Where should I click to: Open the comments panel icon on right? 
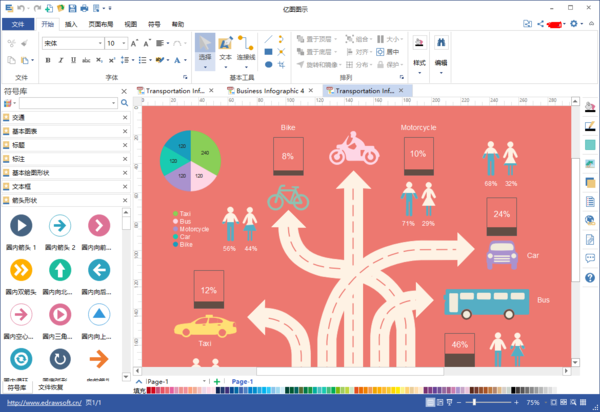[590, 258]
